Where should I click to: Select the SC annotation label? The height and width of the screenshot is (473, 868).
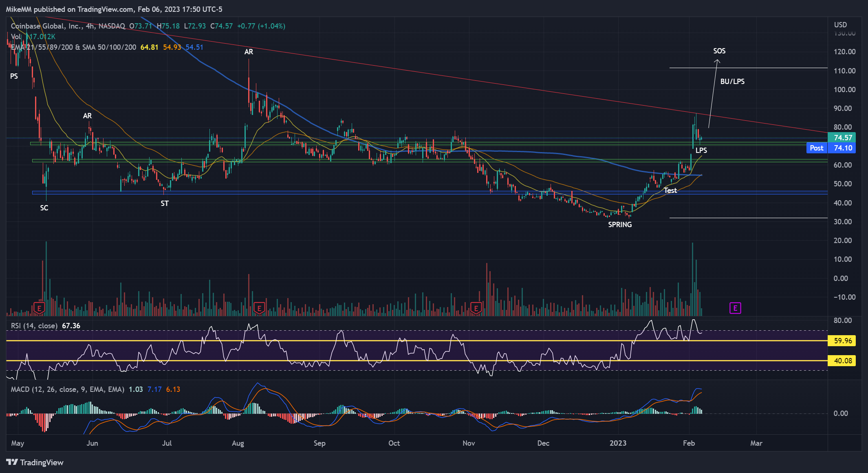[44, 208]
